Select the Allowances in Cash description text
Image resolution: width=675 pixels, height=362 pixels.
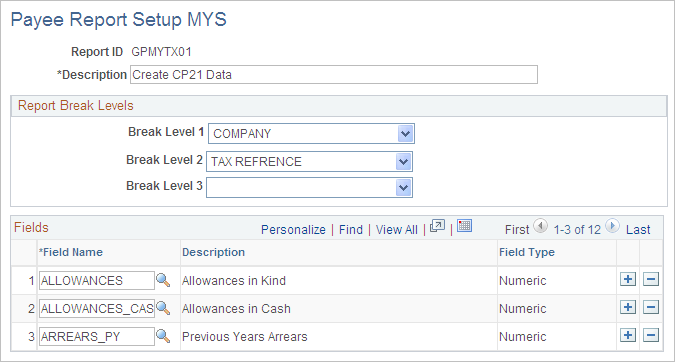click(236, 309)
